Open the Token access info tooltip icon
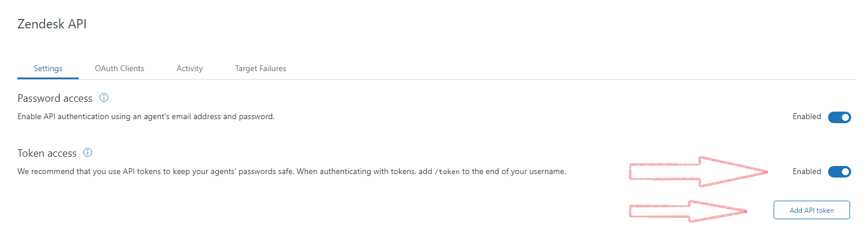 [x=88, y=153]
